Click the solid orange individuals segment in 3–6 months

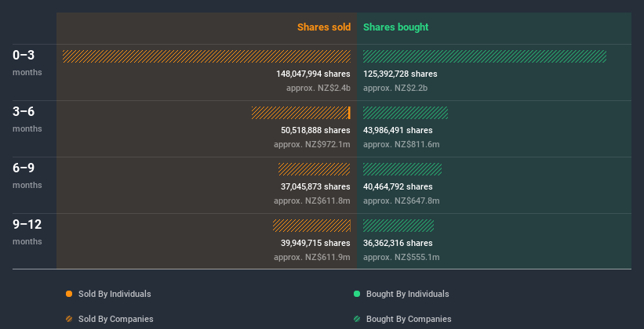click(x=349, y=113)
